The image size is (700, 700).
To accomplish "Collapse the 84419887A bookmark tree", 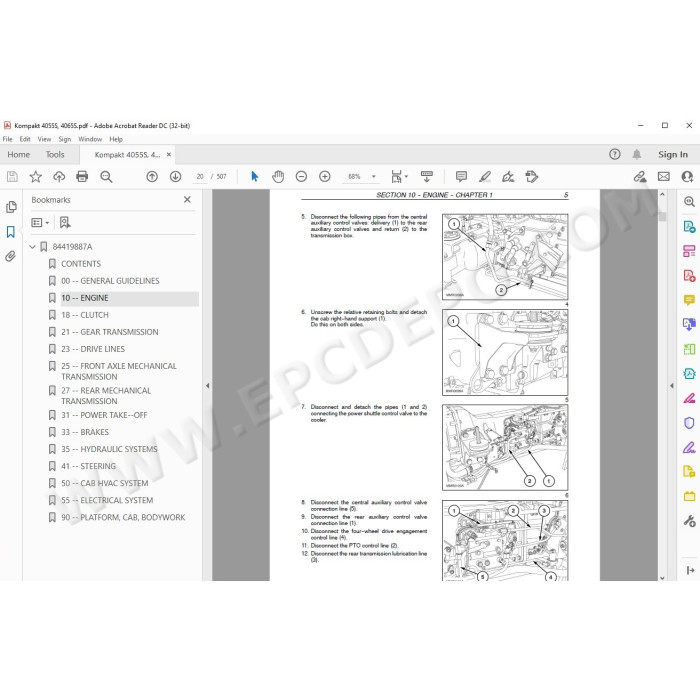I will 32,247.
